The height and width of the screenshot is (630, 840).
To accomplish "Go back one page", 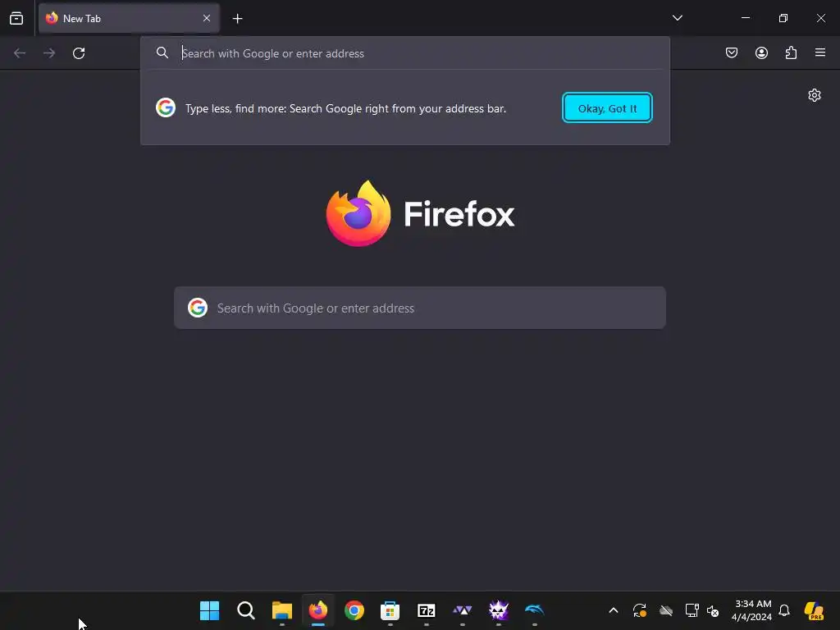I will point(20,53).
